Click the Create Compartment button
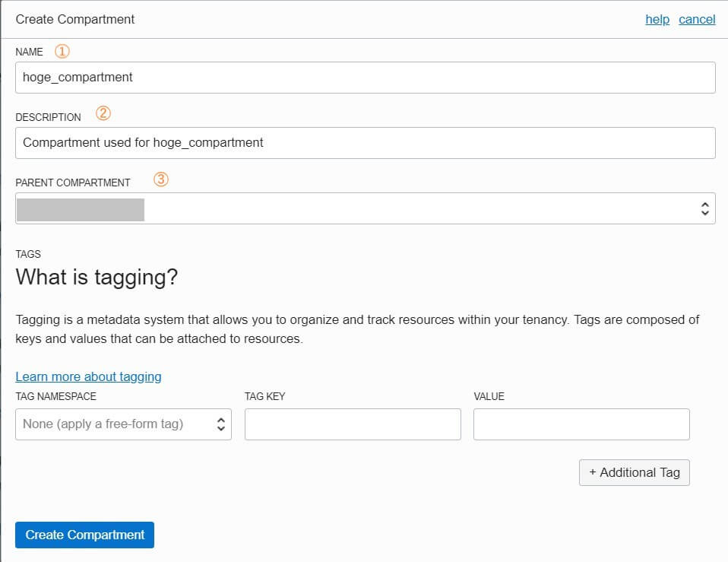 coord(84,535)
